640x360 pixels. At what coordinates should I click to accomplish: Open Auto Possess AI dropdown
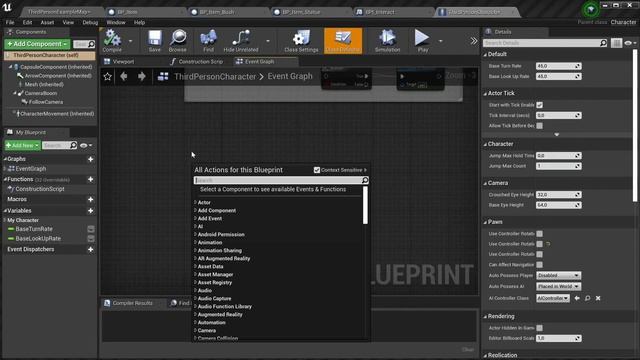coord(558,287)
